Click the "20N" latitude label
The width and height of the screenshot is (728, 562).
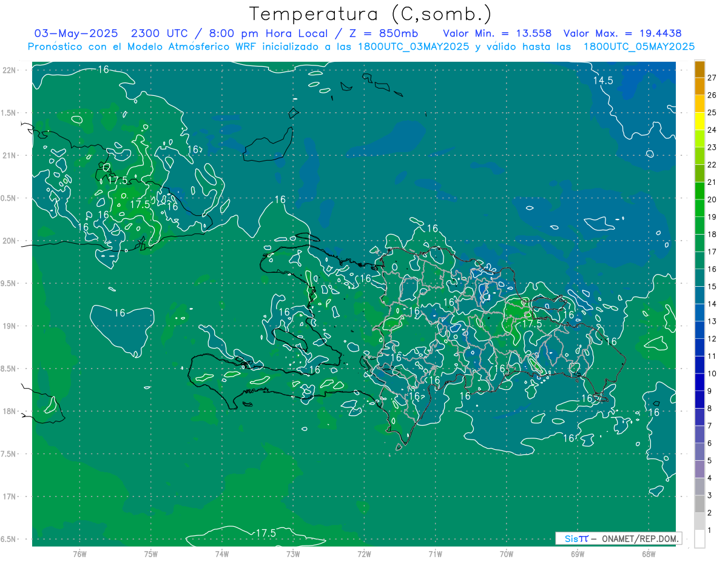click(x=9, y=241)
